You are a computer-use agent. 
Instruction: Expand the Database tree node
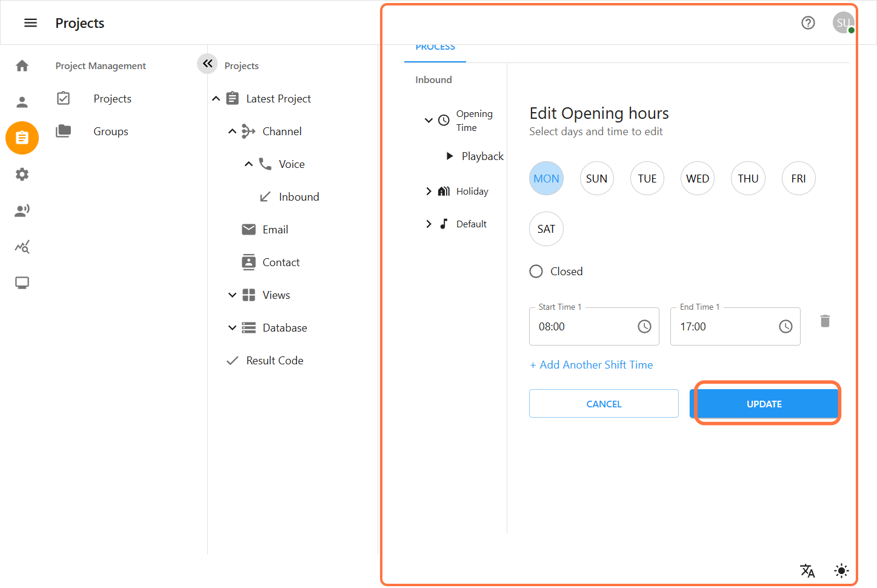[x=232, y=328]
